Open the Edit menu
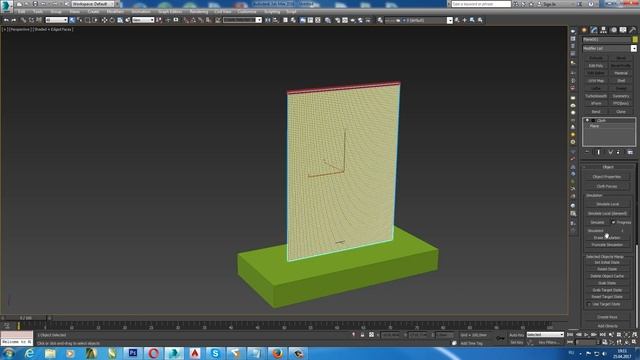 click(22, 12)
